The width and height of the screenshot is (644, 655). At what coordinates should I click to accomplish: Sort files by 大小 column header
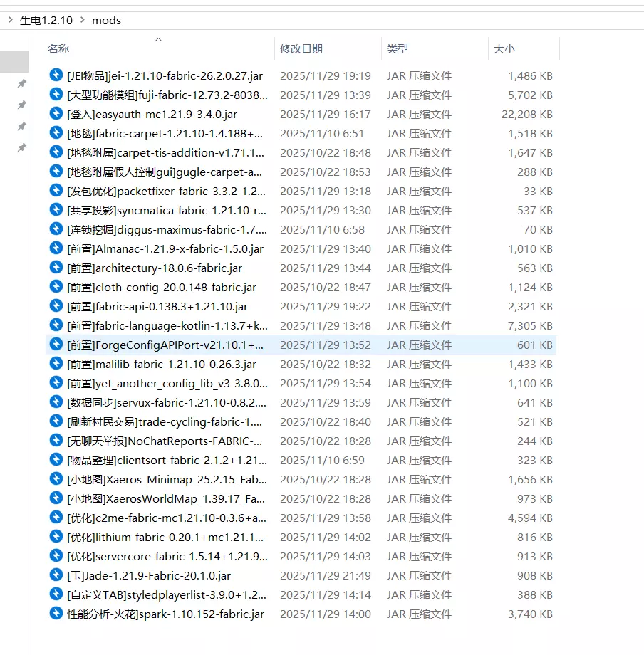(504, 49)
